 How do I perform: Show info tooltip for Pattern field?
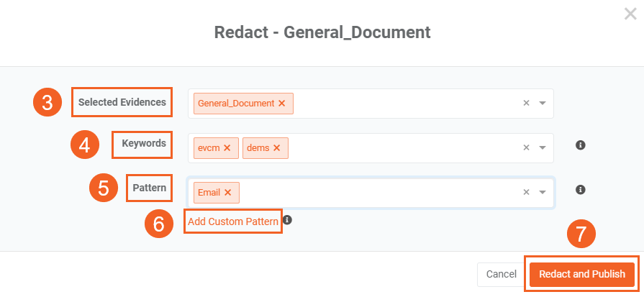click(581, 190)
